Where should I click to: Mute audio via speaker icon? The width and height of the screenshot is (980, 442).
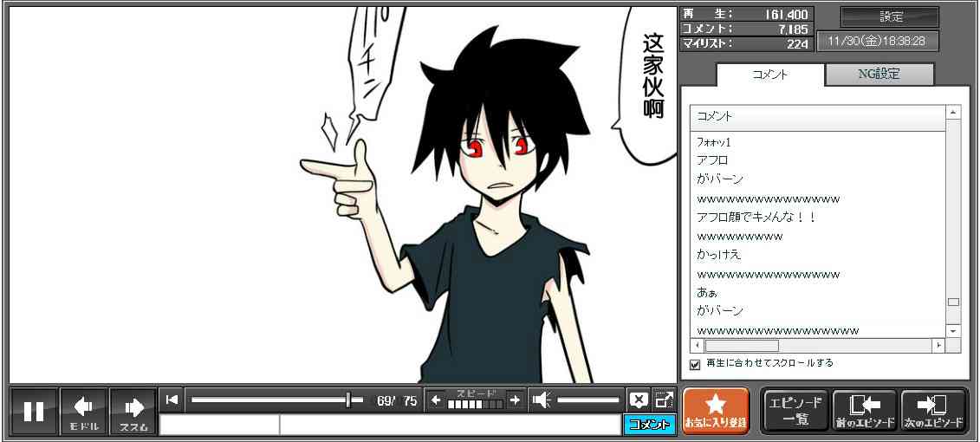click(x=542, y=400)
